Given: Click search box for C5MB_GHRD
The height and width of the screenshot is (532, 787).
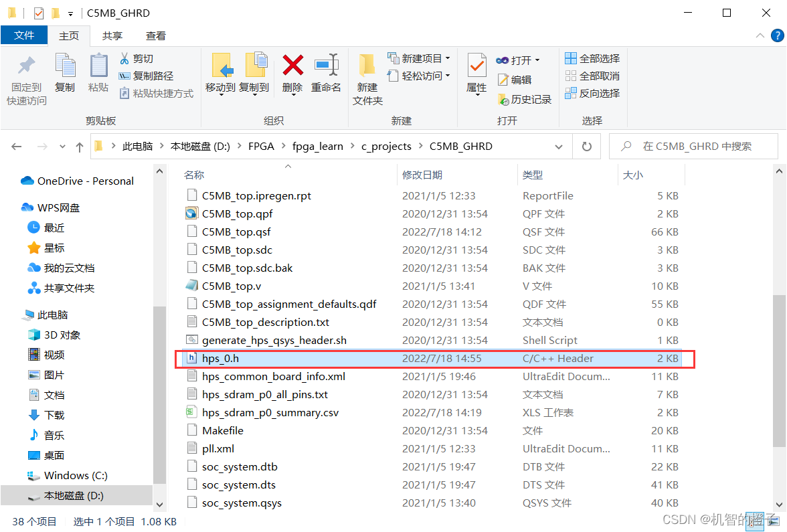Looking at the screenshot, I should click(x=693, y=147).
